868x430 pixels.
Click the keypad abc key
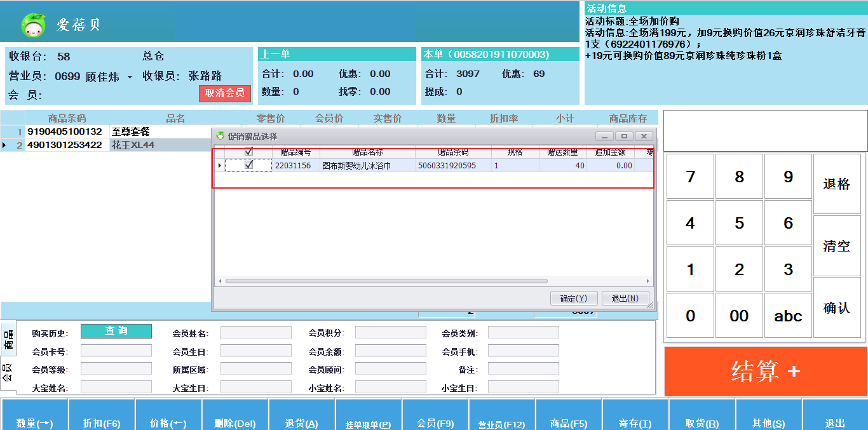pos(788,316)
